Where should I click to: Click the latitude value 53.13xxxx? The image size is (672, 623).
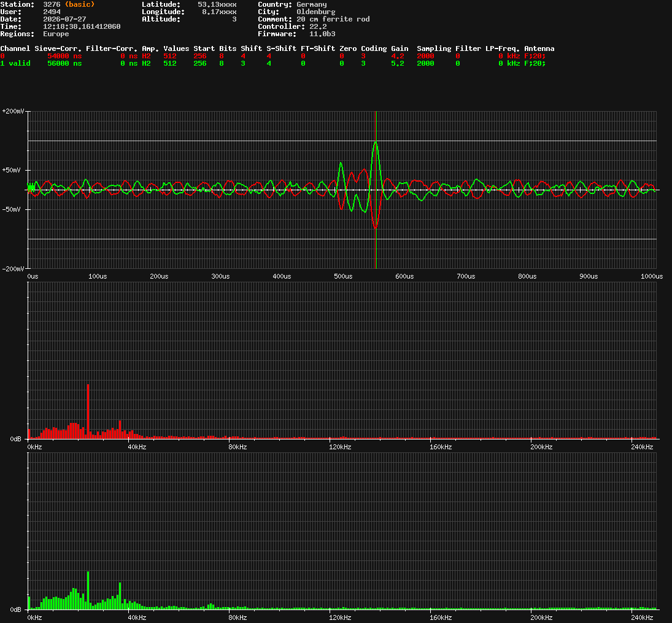click(217, 4)
